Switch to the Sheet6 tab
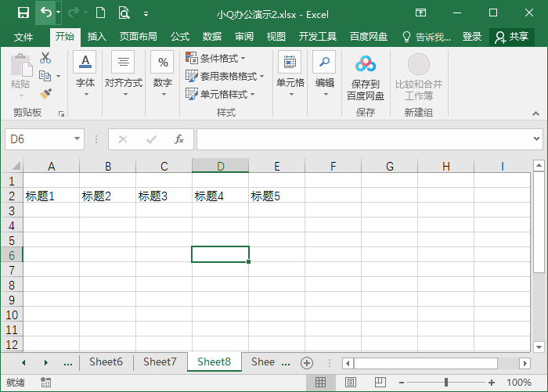Viewport: 548px width, 392px height. 106,362
